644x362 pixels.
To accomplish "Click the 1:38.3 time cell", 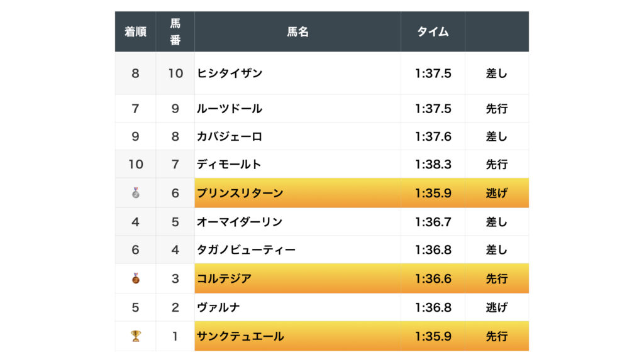I will [433, 165].
